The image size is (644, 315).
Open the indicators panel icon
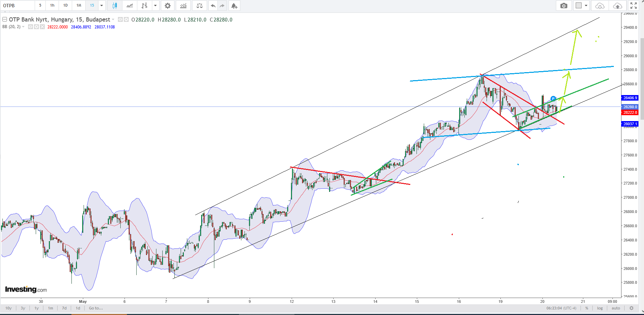[x=183, y=6]
